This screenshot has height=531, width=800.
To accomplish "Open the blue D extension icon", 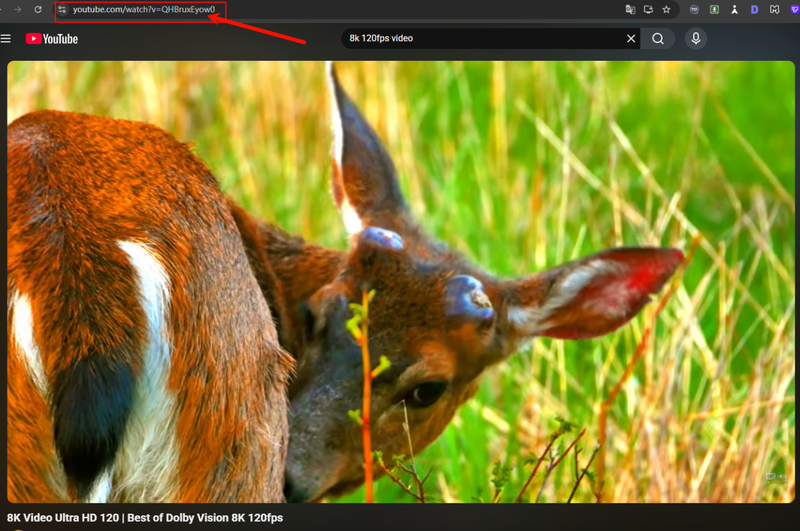I will [754, 10].
